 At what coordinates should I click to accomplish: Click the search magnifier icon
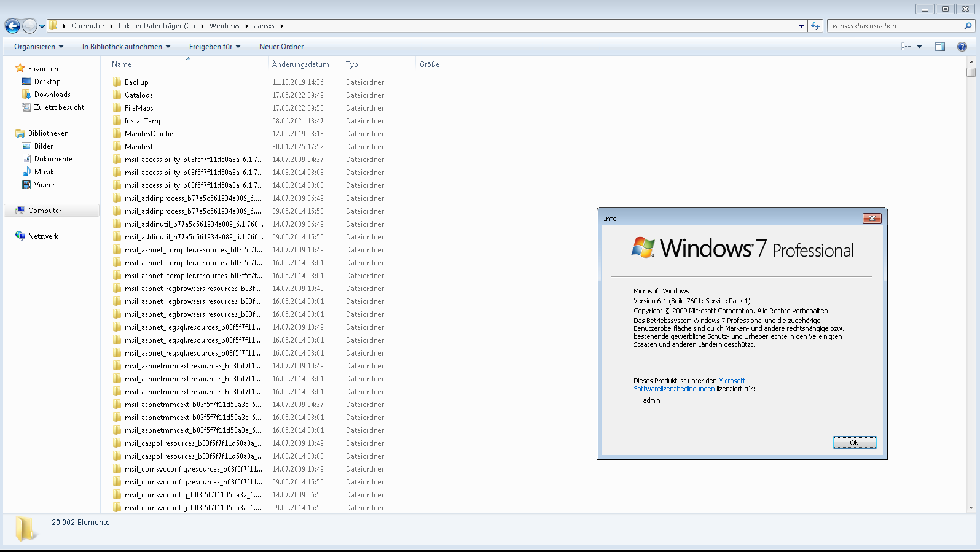pos(968,26)
